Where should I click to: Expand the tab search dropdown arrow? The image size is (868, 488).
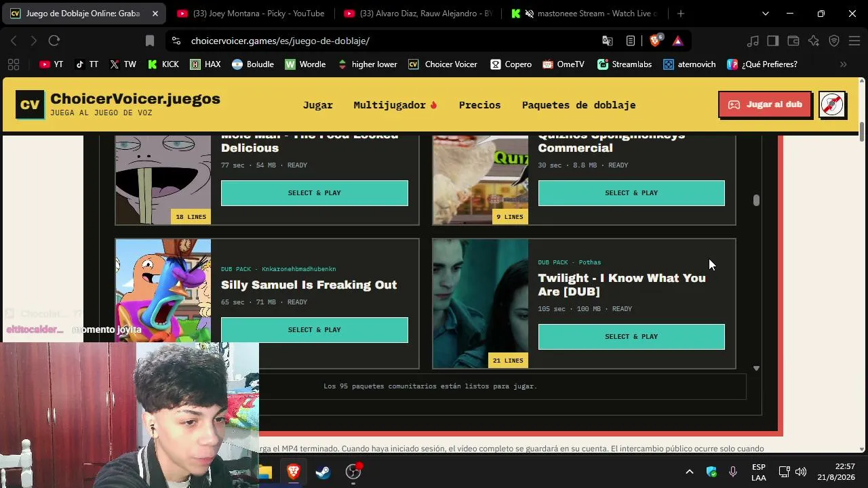766,14
